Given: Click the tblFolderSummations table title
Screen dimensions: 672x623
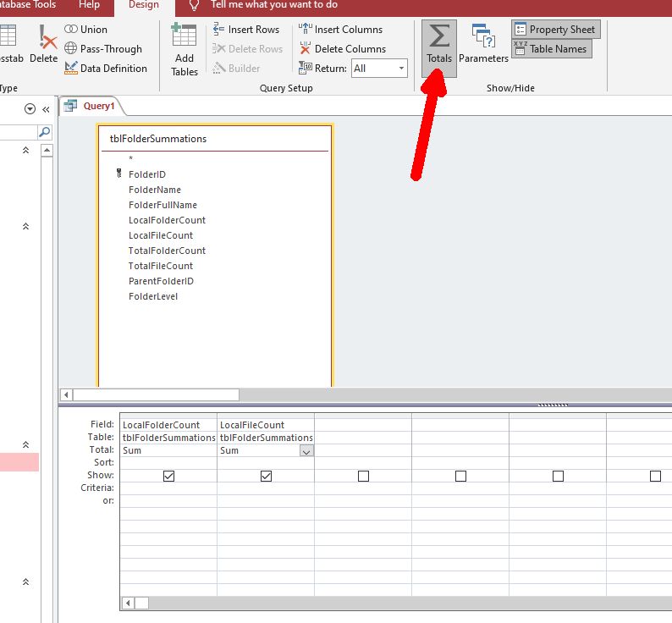Looking at the screenshot, I should point(158,139).
